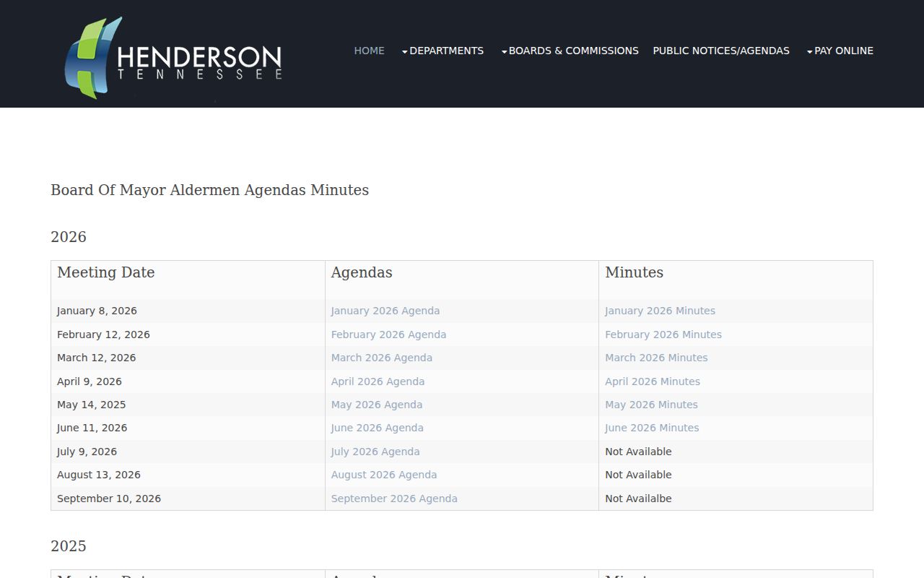The height and width of the screenshot is (578, 924).
Task: View April 2026 Minutes
Action: click(653, 381)
